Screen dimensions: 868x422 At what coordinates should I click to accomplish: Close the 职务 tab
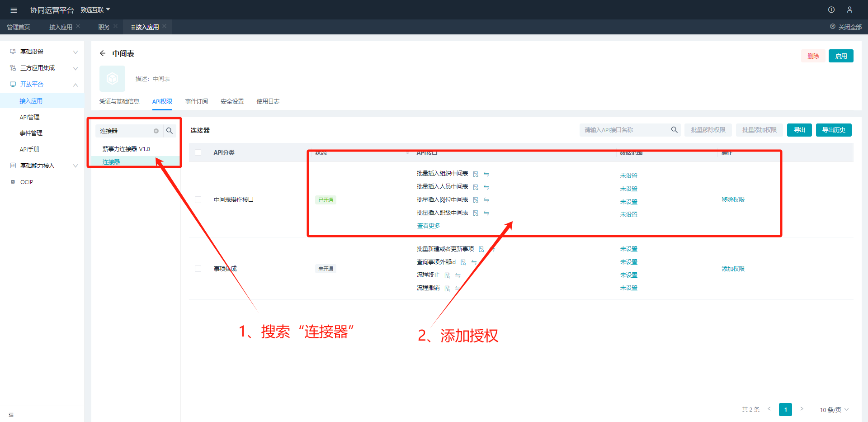pyautogui.click(x=116, y=26)
